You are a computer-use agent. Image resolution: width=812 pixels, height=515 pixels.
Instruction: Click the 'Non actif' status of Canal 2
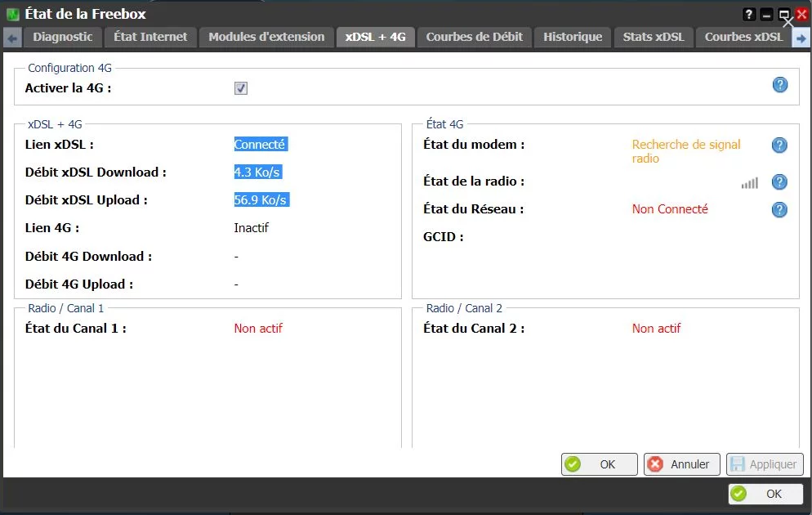pos(656,329)
